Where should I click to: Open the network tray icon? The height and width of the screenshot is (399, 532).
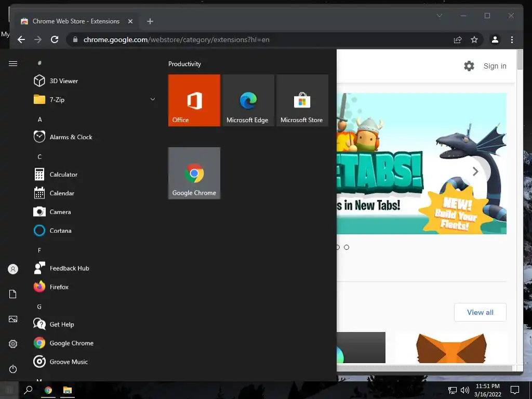[x=453, y=390]
